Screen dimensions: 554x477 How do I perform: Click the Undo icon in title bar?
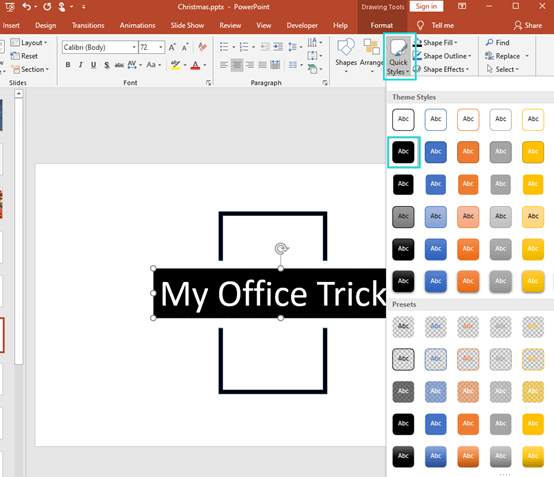tap(27, 6)
